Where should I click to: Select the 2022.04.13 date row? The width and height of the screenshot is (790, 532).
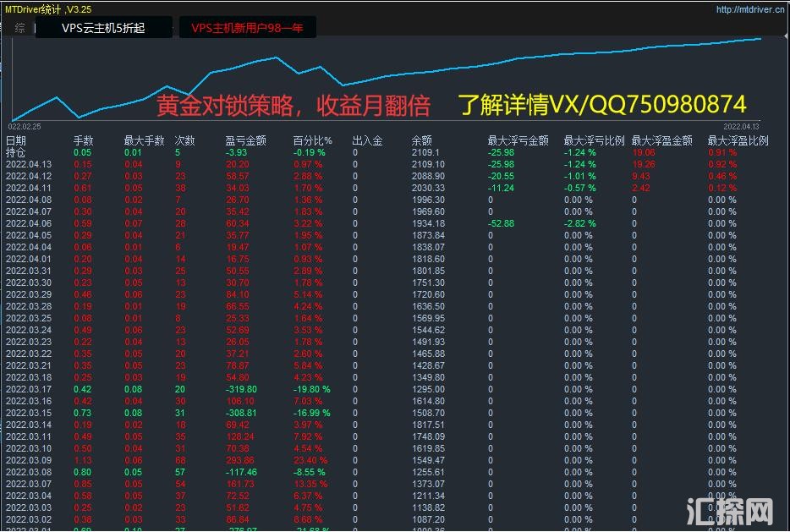(x=28, y=164)
